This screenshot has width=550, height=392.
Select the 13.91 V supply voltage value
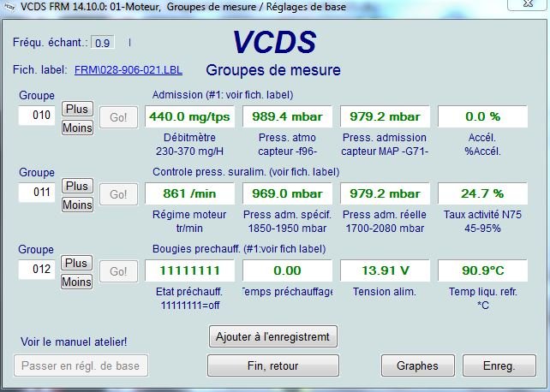(385, 270)
